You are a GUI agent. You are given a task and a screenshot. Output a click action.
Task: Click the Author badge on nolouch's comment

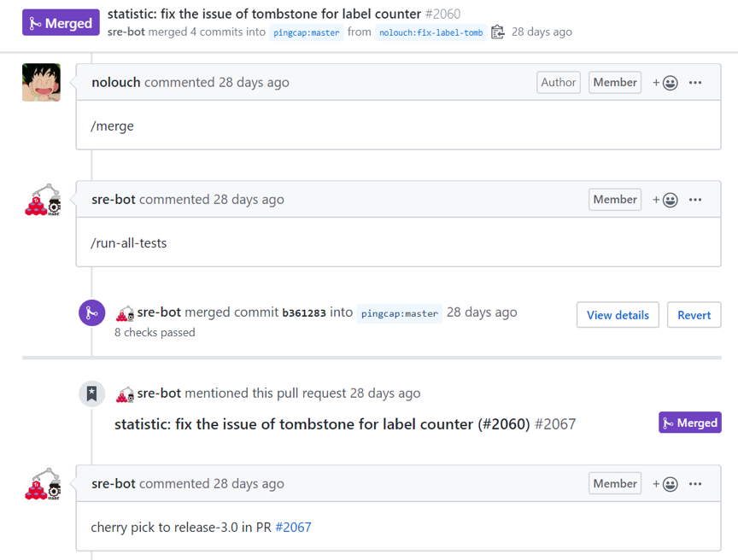558,82
